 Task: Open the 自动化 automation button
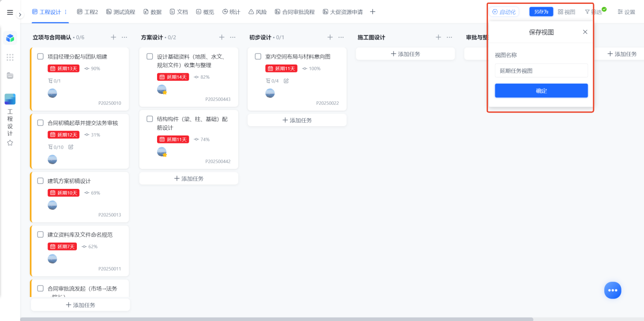point(504,12)
